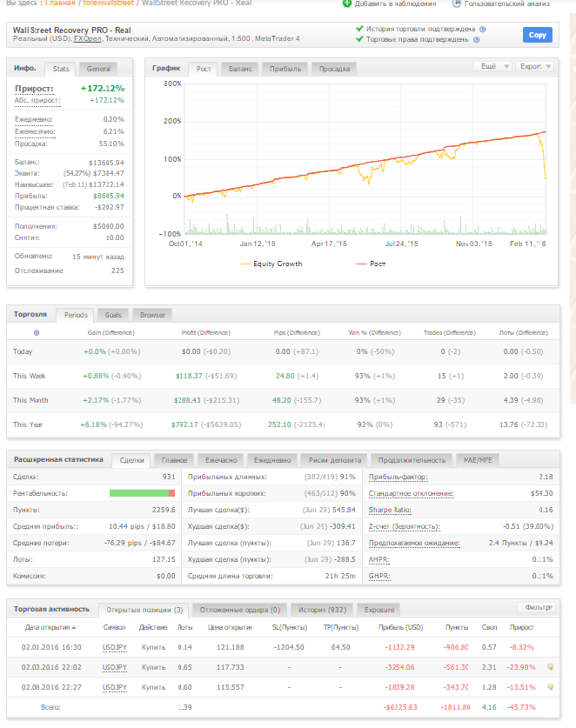The width and height of the screenshot is (576, 728).
Task: Select the Баланс chart tab
Action: click(x=240, y=69)
